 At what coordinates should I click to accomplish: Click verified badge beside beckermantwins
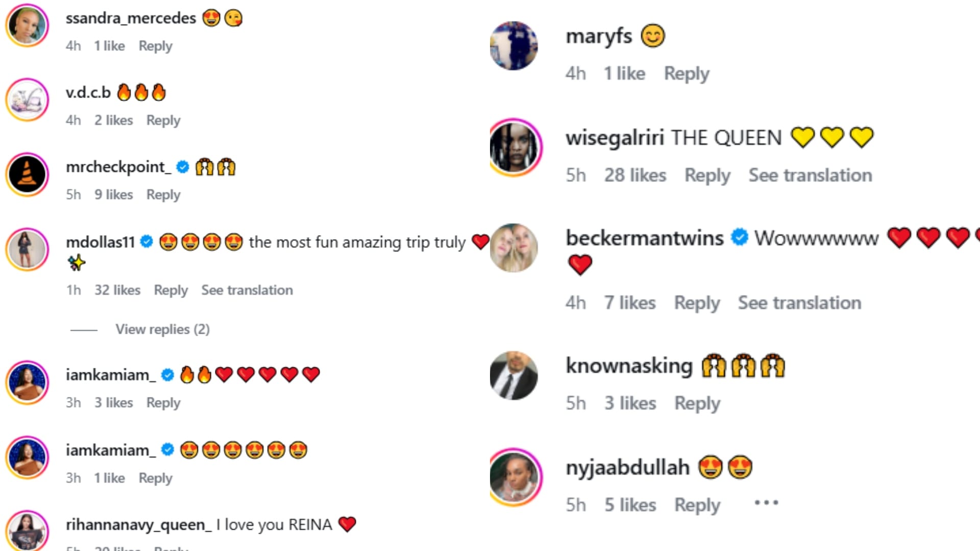click(739, 238)
